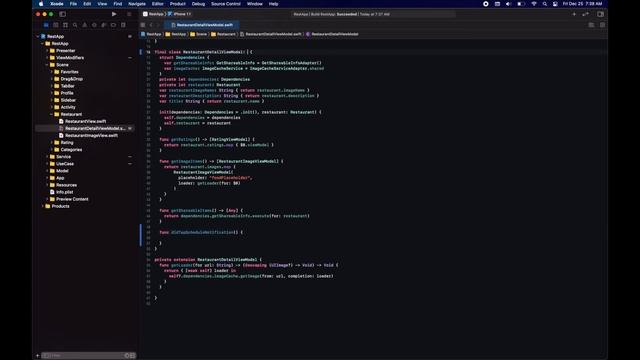Select the Preview Content folder
The image size is (640, 360).
tap(72, 199)
